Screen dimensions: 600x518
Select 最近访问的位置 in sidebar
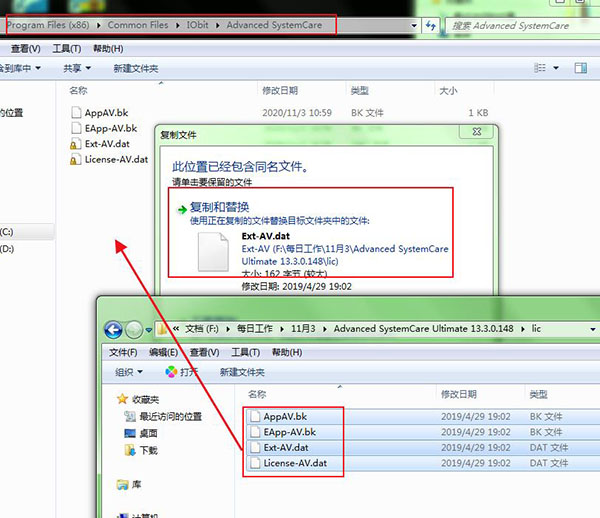tap(163, 417)
